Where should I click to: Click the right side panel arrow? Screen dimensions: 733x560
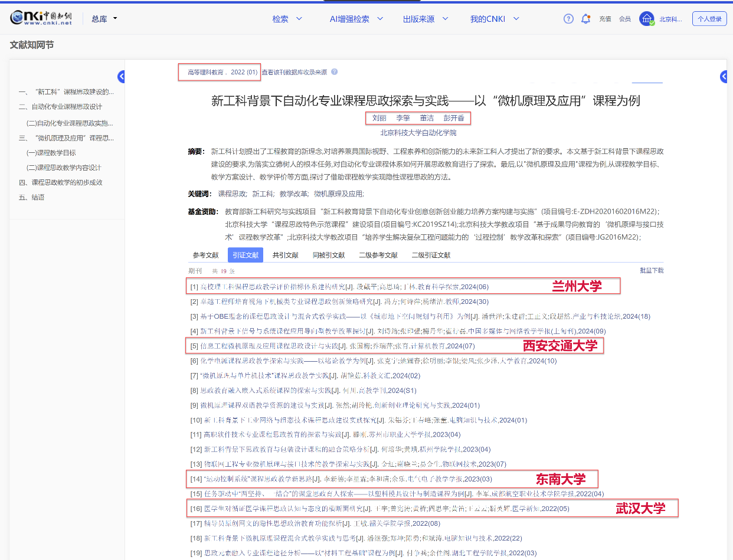click(x=724, y=76)
